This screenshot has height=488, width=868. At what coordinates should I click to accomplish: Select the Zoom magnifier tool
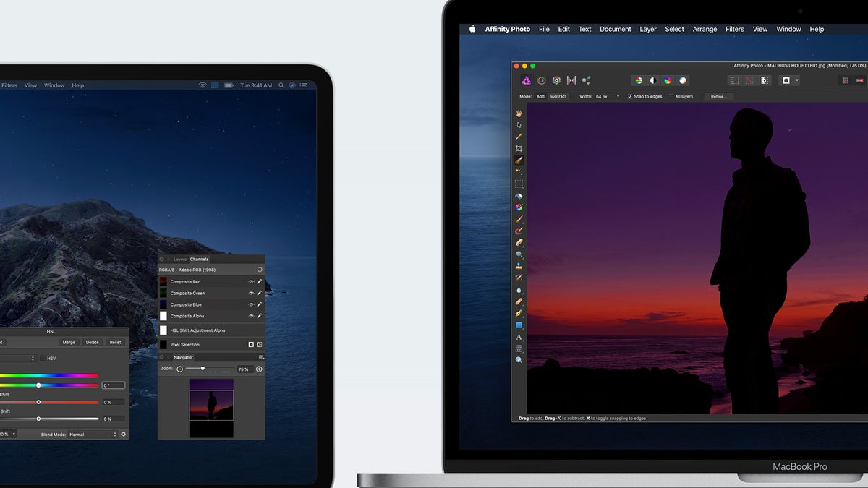519,360
